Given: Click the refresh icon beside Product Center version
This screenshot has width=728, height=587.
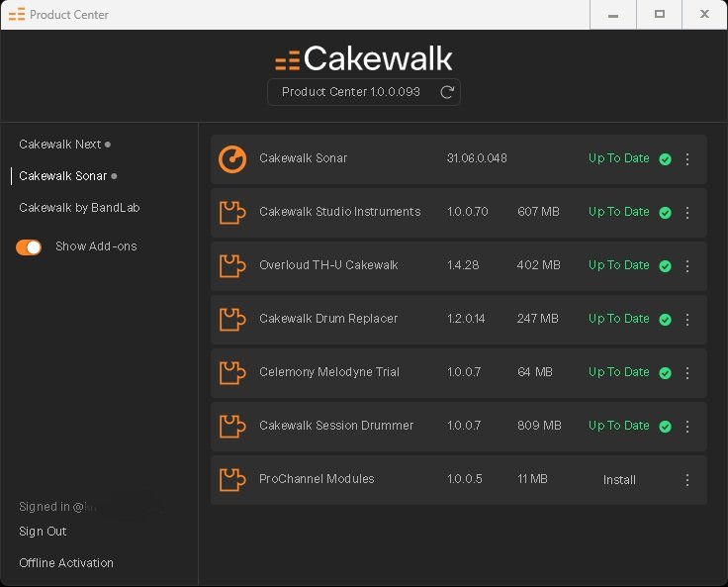Looking at the screenshot, I should [x=447, y=92].
